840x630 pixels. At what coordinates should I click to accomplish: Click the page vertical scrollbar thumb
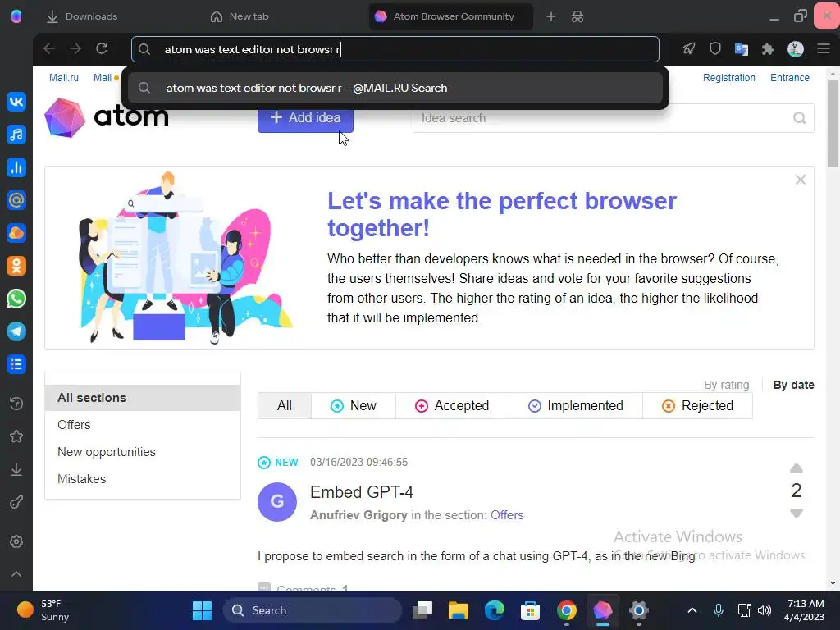(x=833, y=125)
